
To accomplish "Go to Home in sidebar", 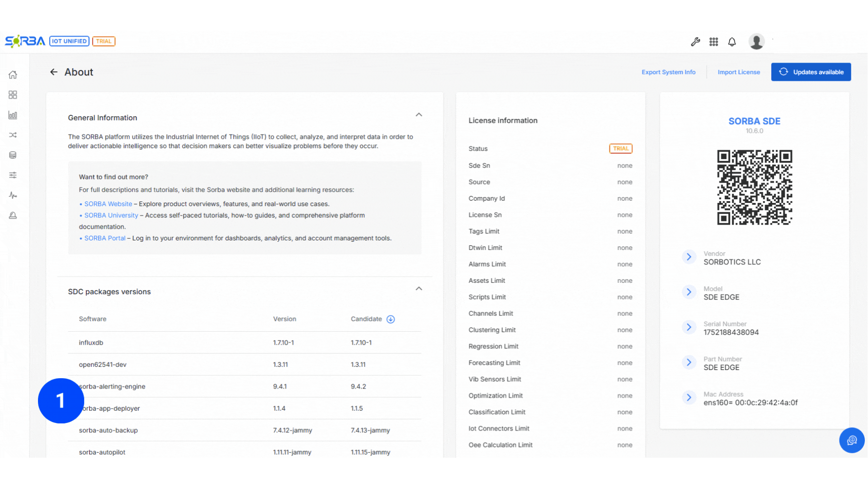I will pyautogui.click(x=13, y=75).
